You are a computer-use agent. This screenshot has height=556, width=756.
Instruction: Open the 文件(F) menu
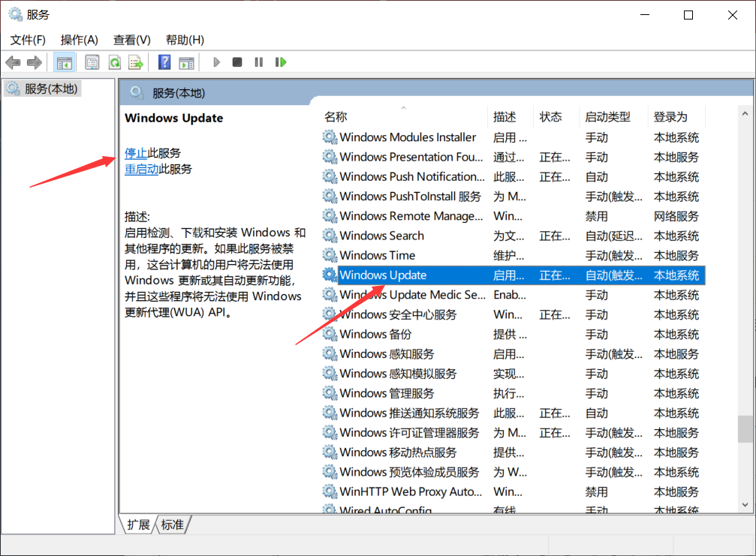[x=28, y=40]
